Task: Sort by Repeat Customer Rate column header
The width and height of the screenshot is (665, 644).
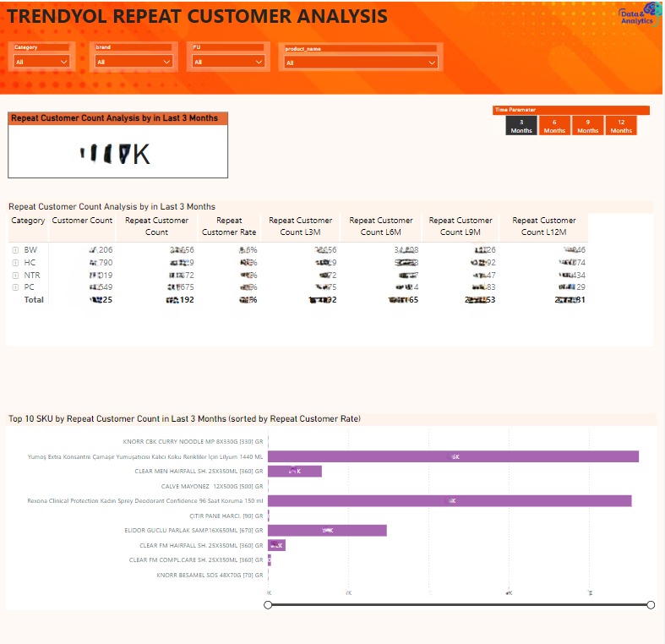Action: 229,226
